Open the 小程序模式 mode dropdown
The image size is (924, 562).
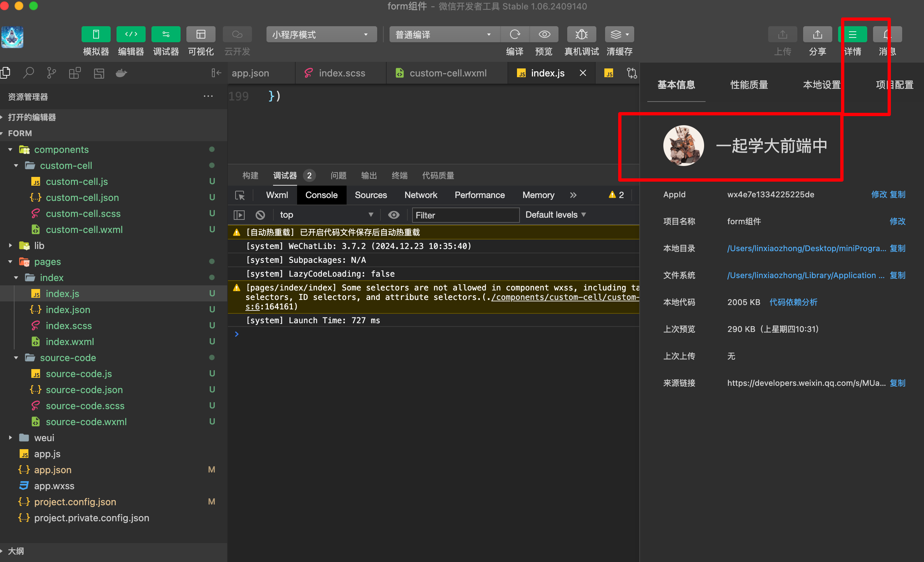point(321,35)
